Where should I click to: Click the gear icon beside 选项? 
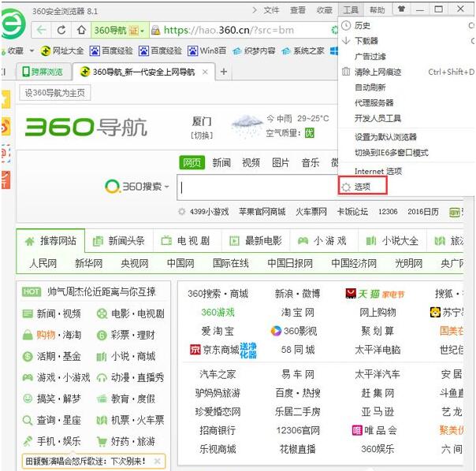(x=346, y=187)
